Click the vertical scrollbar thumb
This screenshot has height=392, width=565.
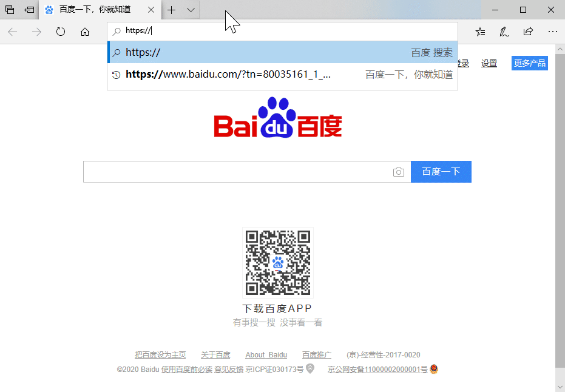point(560,211)
